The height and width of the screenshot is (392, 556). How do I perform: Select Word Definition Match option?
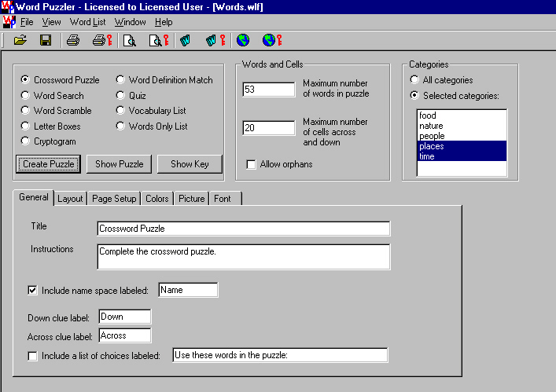120,79
